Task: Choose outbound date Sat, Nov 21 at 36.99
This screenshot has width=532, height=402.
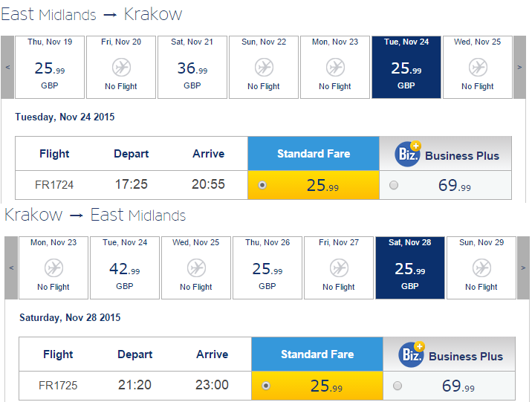Action: [192, 67]
